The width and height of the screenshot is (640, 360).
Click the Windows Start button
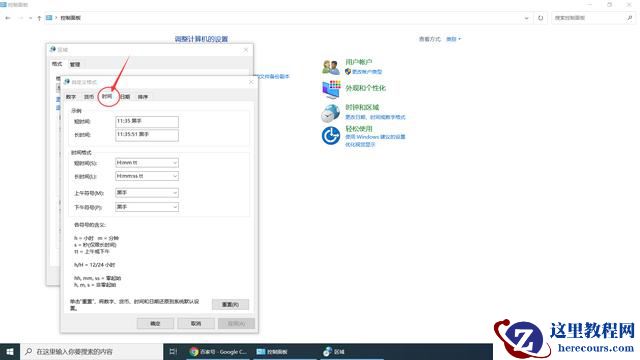10,351
